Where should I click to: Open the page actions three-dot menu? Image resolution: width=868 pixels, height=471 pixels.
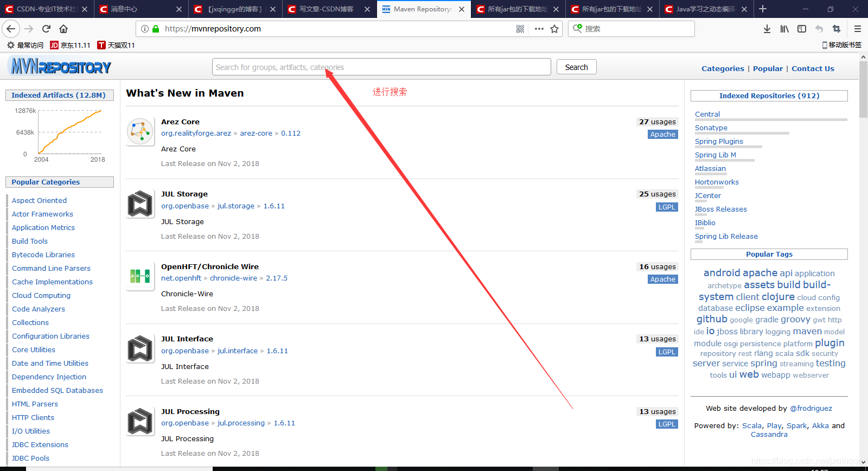coord(539,29)
